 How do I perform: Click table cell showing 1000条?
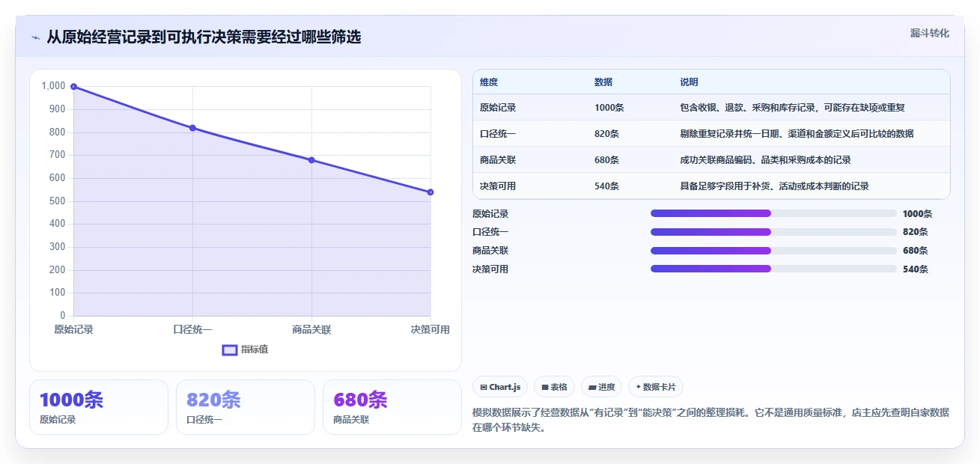tap(609, 108)
